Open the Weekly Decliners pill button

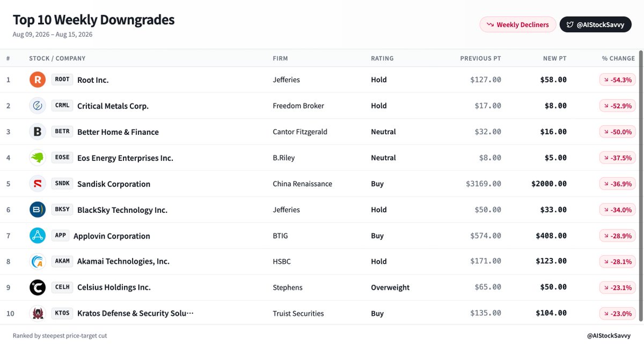518,25
